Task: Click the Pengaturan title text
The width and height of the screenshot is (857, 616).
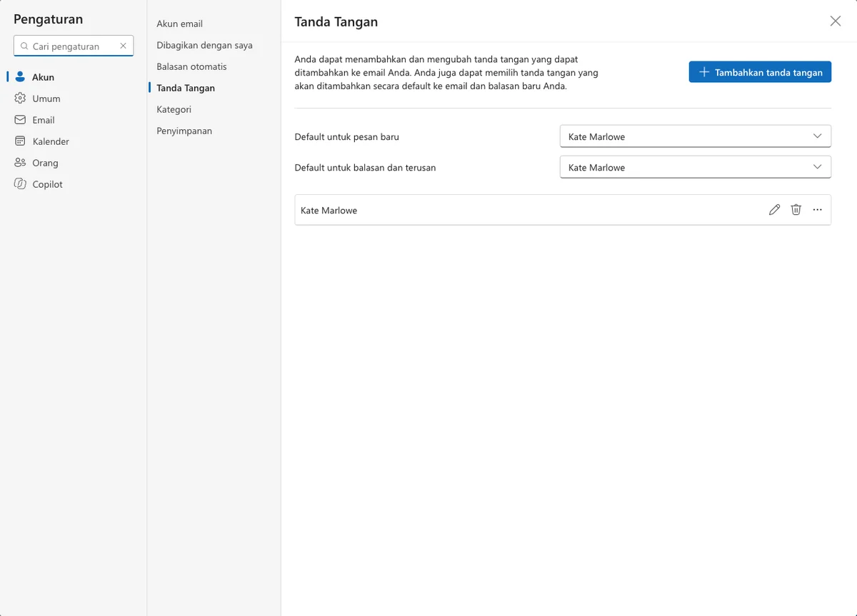Action: click(x=49, y=19)
